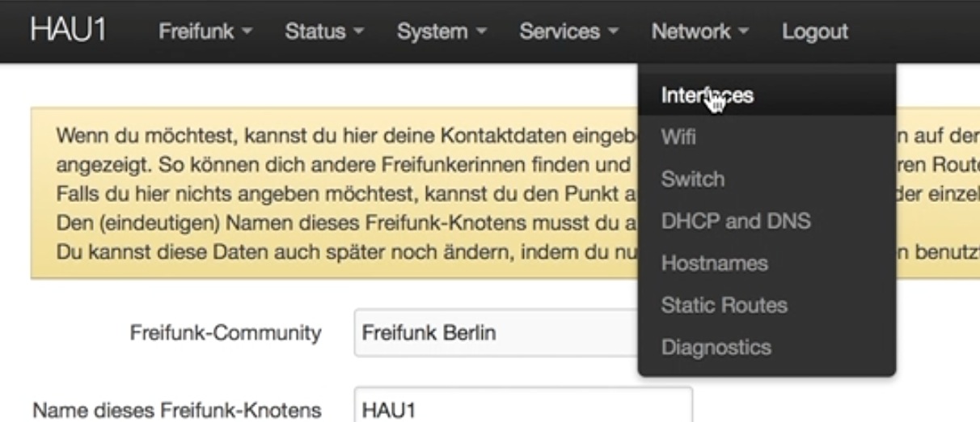This screenshot has width=980, height=422.
Task: Open Static Routes from Network menu
Action: (x=724, y=306)
